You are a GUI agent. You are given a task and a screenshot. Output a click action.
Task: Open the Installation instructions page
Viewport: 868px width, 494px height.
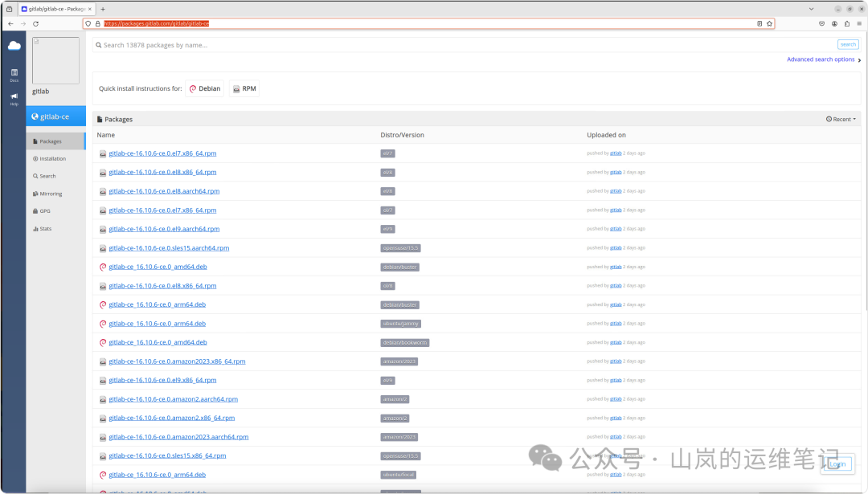click(x=51, y=158)
